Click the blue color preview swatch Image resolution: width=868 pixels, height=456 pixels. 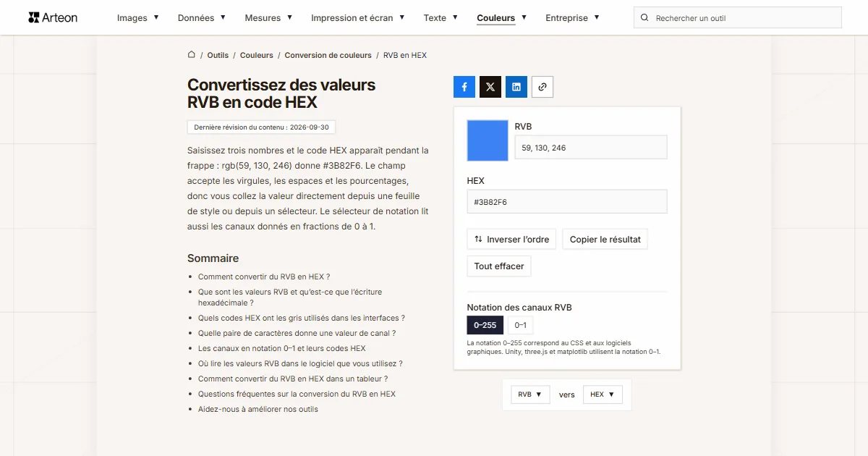(488, 140)
